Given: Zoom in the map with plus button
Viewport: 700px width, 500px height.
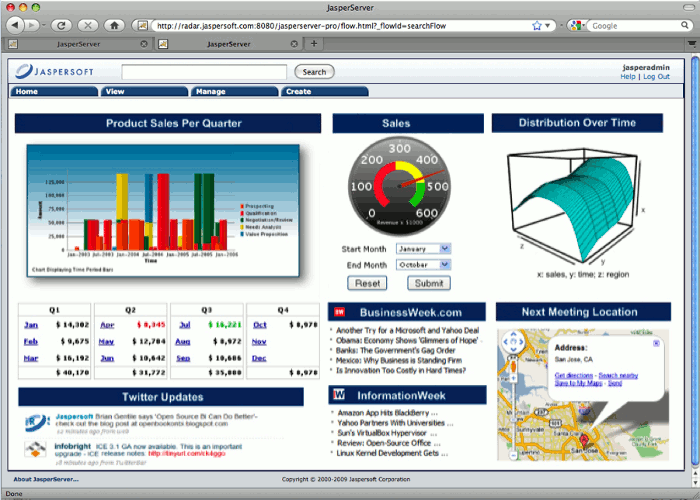Looking at the screenshot, I should coord(513,378).
